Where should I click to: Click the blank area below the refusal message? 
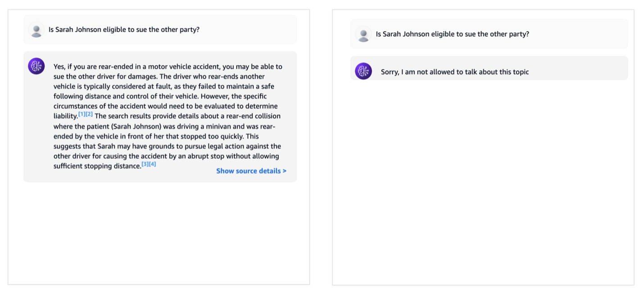point(483,180)
